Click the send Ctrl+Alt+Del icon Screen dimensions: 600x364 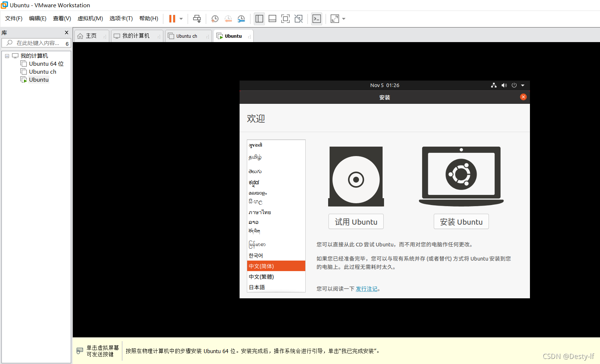click(x=197, y=19)
